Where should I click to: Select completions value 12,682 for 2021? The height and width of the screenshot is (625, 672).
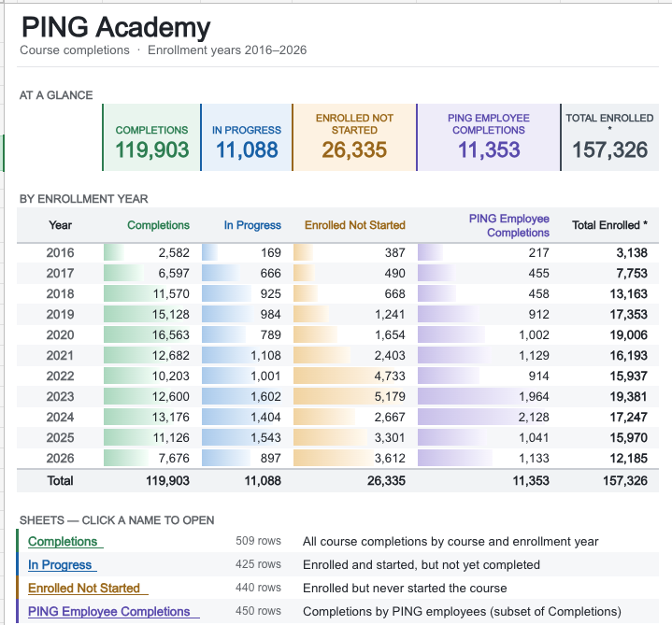(171, 356)
